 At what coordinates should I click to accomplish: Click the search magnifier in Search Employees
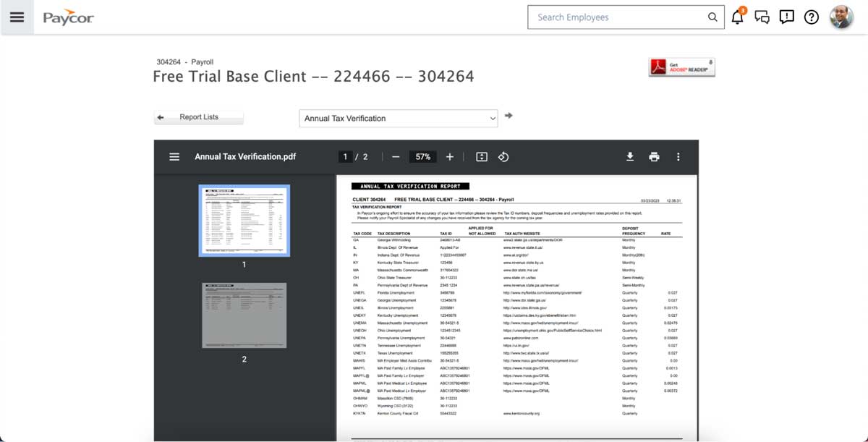(x=712, y=17)
